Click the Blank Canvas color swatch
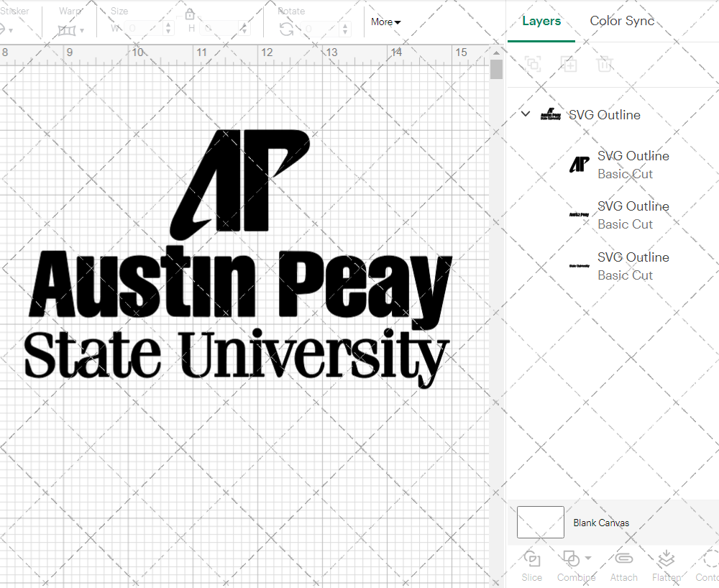 539,523
